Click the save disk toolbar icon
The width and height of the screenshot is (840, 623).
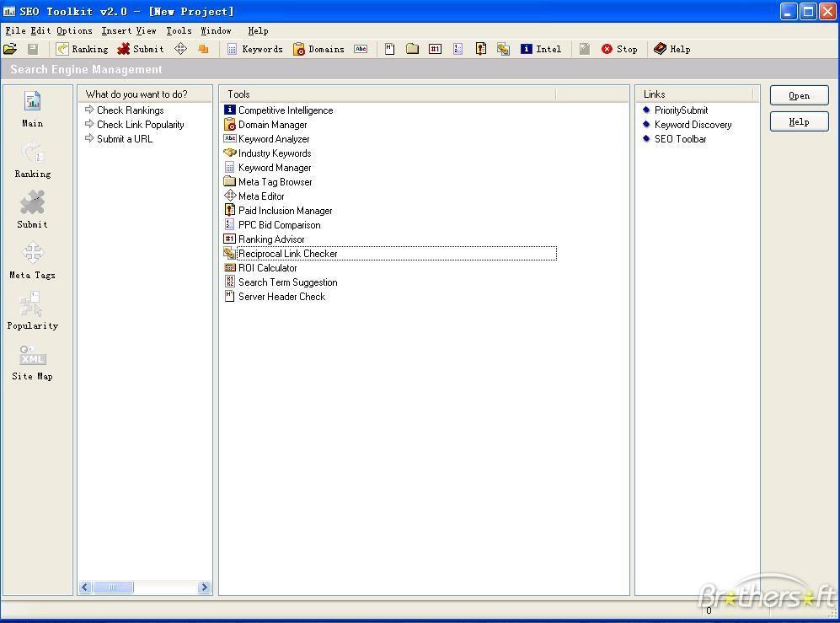[33, 50]
